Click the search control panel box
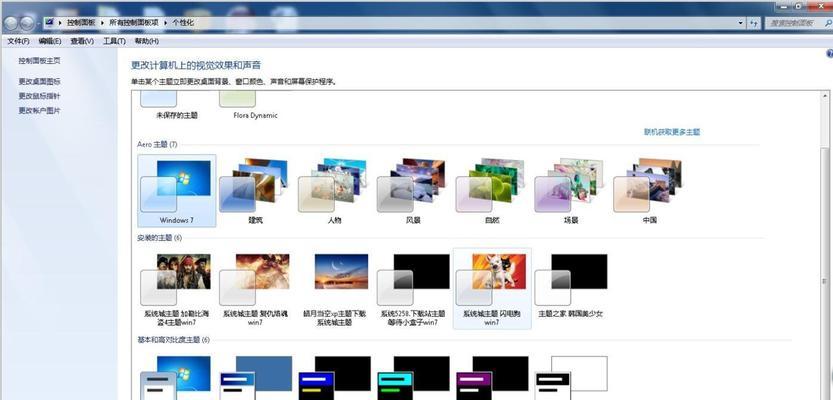The height and width of the screenshot is (400, 833). tap(797, 23)
